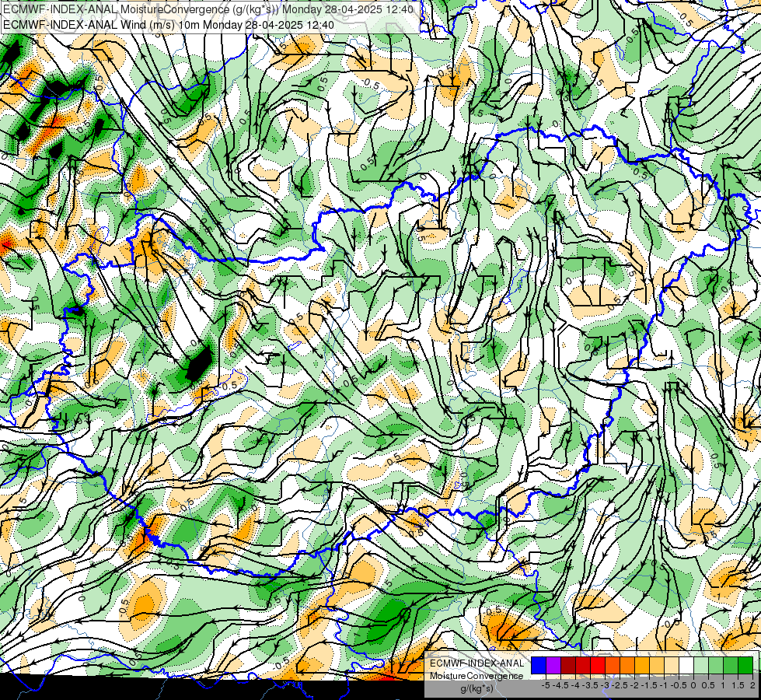The image size is (761, 700).
Task: Click the g/(kg*s) unit label in legend
Action: click(x=476, y=689)
